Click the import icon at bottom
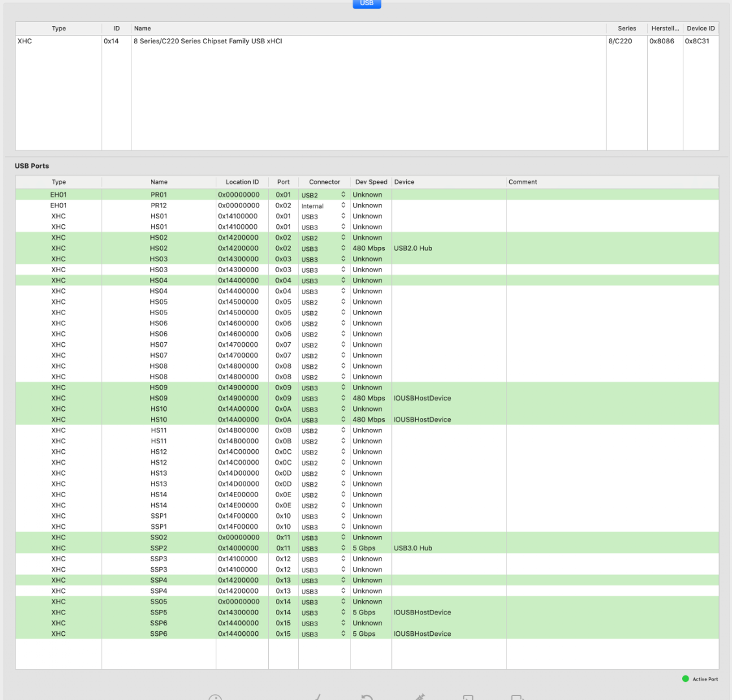Image resolution: width=732 pixels, height=700 pixels. (468, 697)
